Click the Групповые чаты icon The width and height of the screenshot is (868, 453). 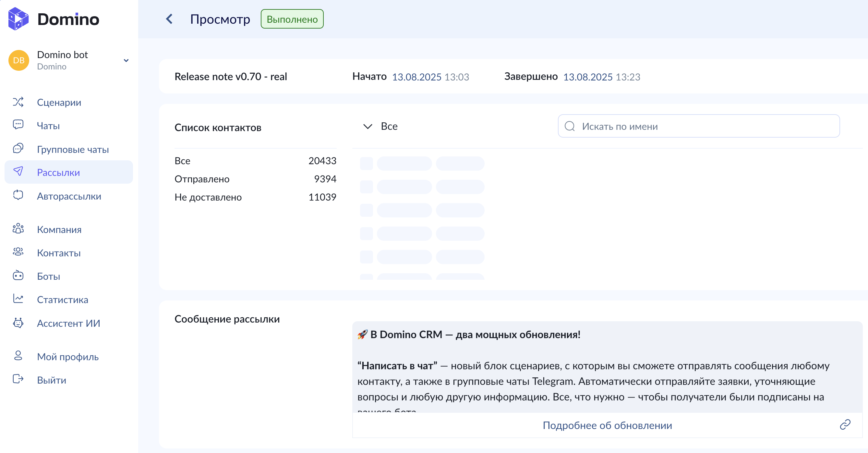(x=18, y=149)
